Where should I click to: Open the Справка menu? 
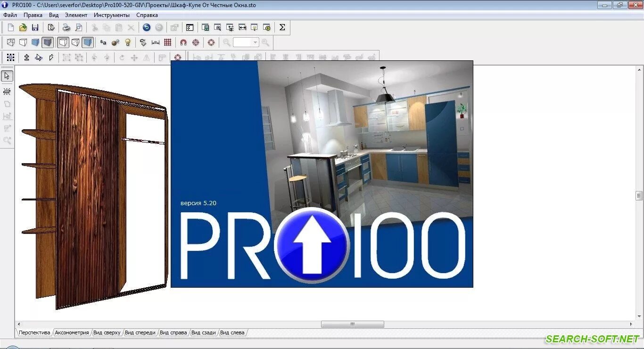pyautogui.click(x=147, y=15)
